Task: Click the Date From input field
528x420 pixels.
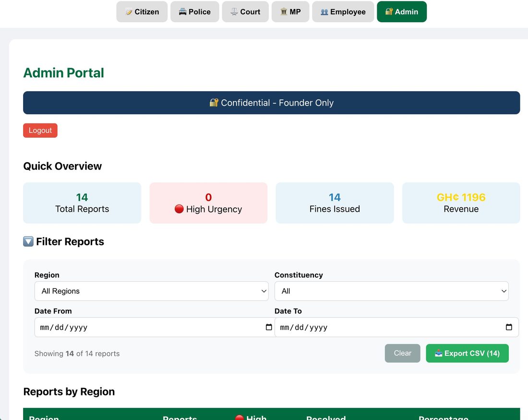Action: 155,327
